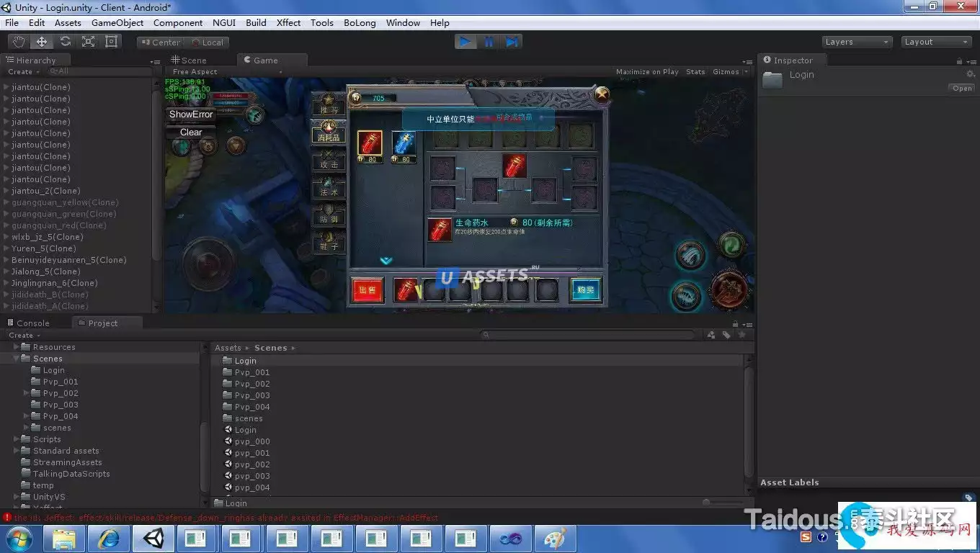980x553 pixels.
Task: Toggle the Stats overlay in Game view
Action: pyautogui.click(x=695, y=72)
